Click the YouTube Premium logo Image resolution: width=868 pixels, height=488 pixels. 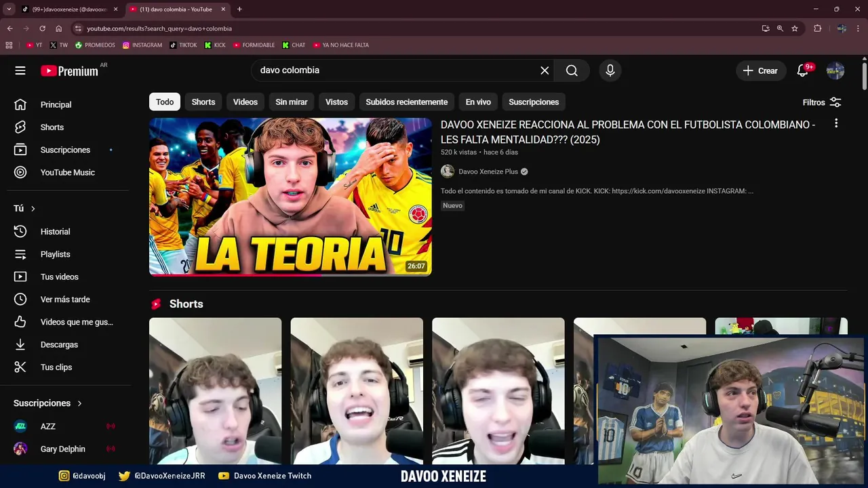coord(69,70)
